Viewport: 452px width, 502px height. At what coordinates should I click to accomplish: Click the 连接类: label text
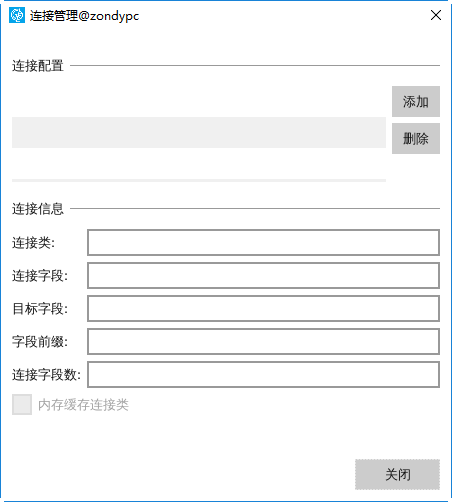coord(33,243)
